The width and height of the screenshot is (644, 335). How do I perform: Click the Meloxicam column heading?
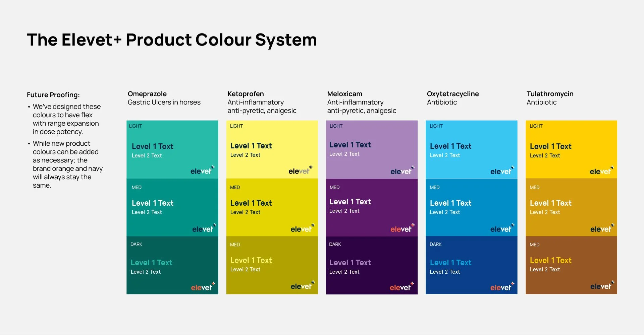pyautogui.click(x=344, y=94)
